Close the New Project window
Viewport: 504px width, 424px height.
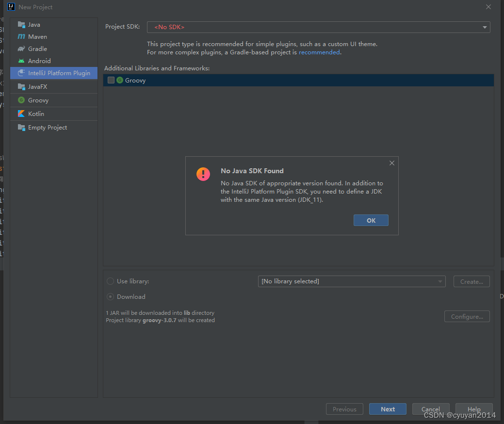[488, 7]
